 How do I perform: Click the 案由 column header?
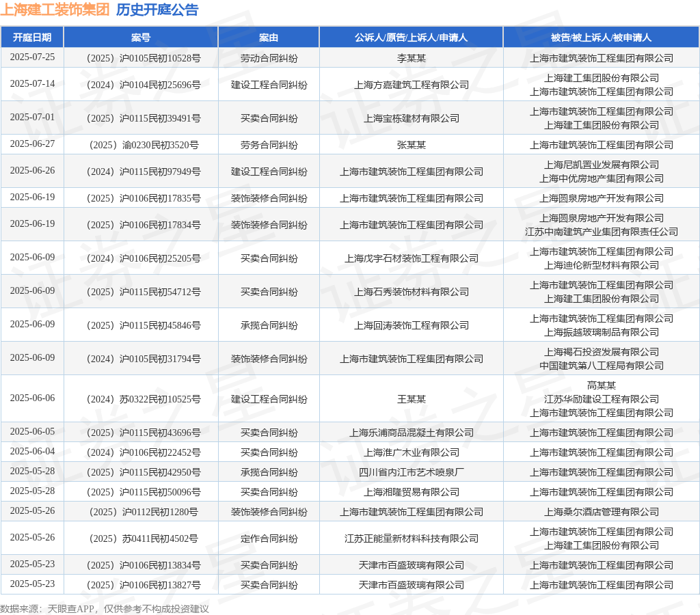269,38
